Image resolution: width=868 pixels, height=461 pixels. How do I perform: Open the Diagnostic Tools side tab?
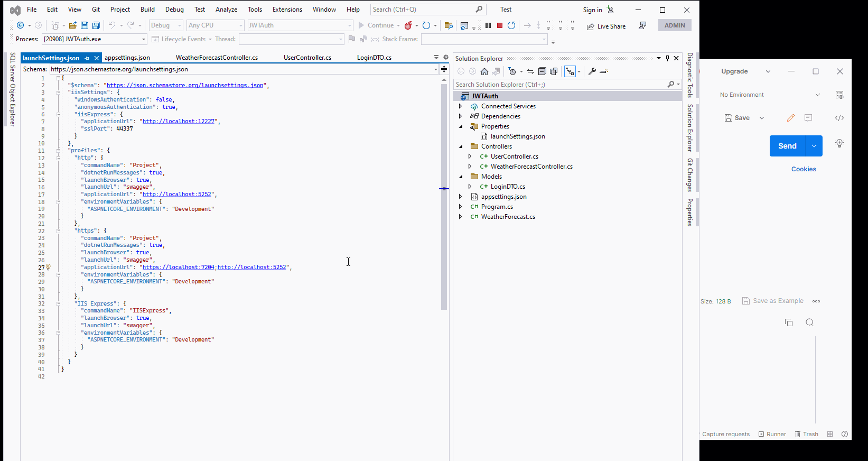690,75
